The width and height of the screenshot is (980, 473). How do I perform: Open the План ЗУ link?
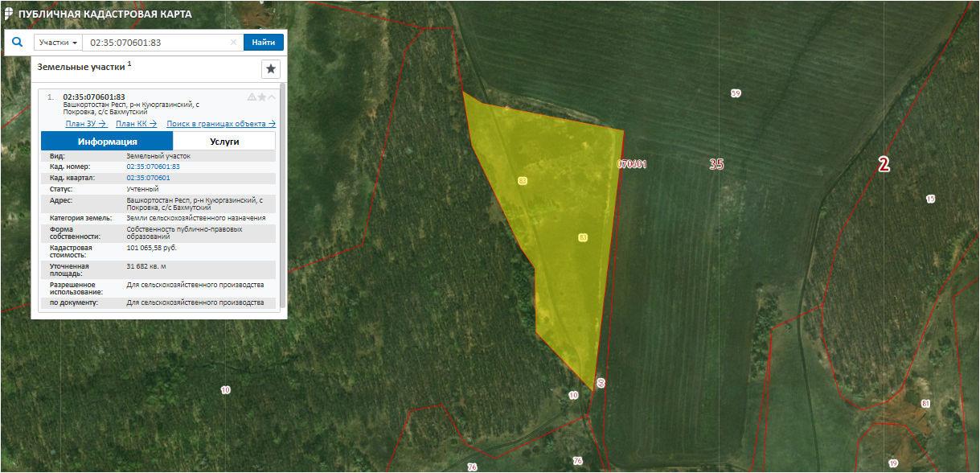point(86,124)
